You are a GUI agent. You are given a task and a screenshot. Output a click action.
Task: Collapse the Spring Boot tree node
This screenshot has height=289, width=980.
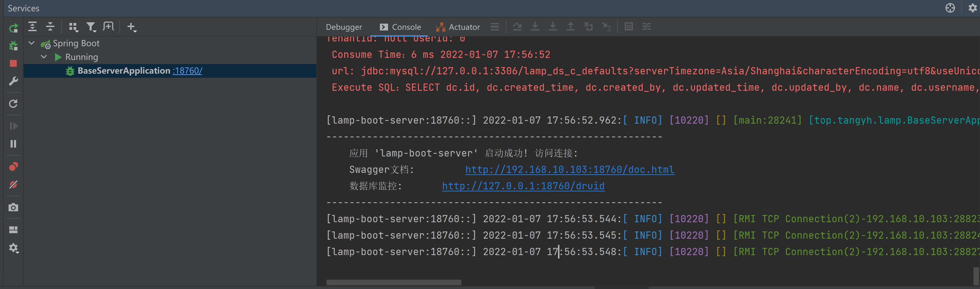(31, 43)
